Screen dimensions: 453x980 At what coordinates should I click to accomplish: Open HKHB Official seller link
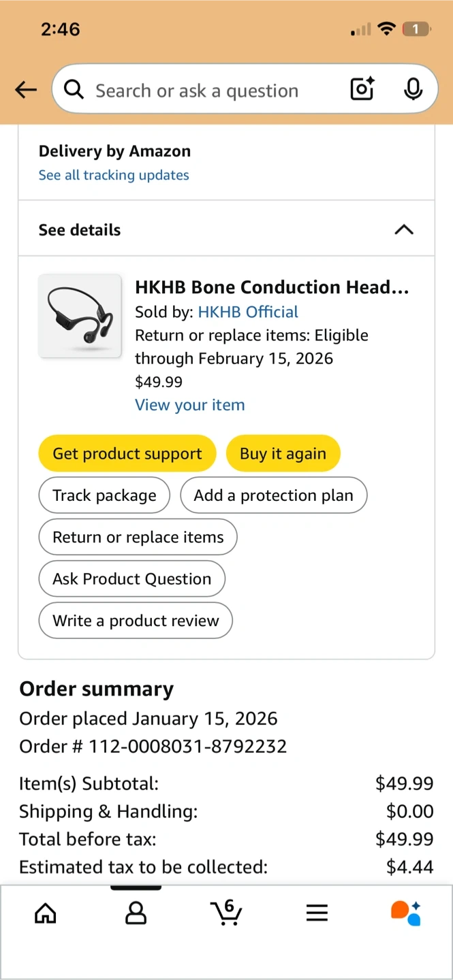click(x=248, y=312)
